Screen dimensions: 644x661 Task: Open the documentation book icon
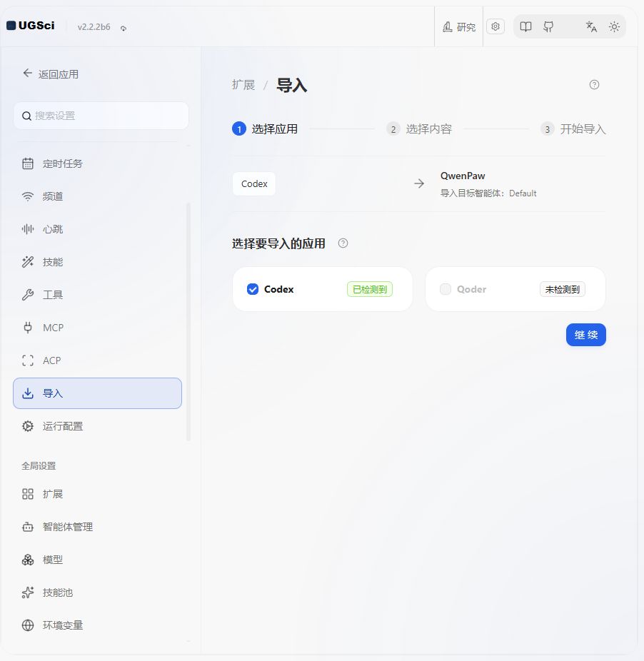[525, 27]
